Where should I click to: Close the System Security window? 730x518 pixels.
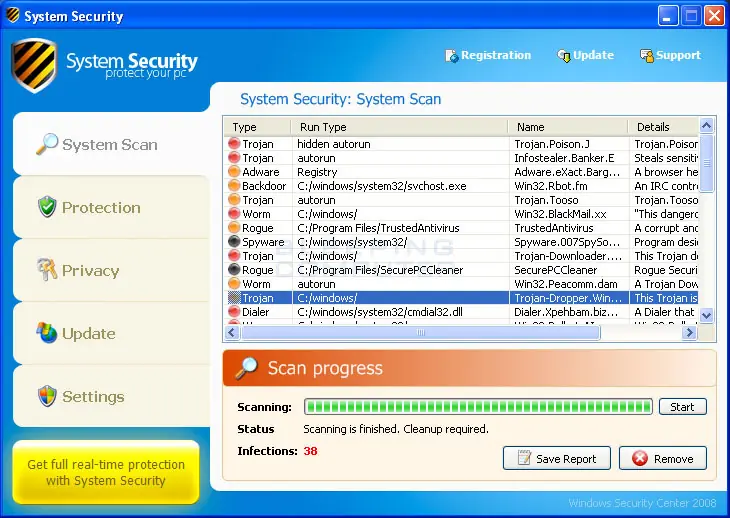pyautogui.click(x=714, y=16)
